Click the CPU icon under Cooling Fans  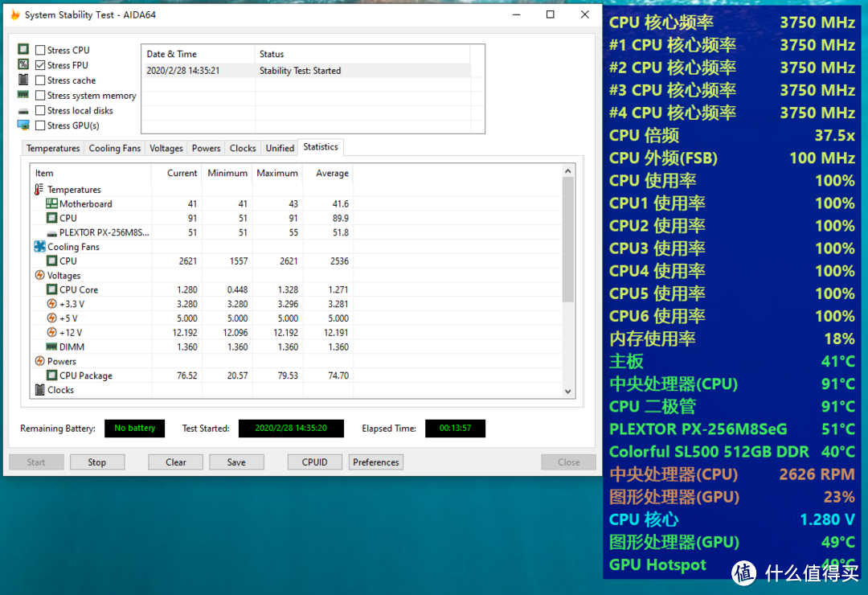[x=51, y=261]
